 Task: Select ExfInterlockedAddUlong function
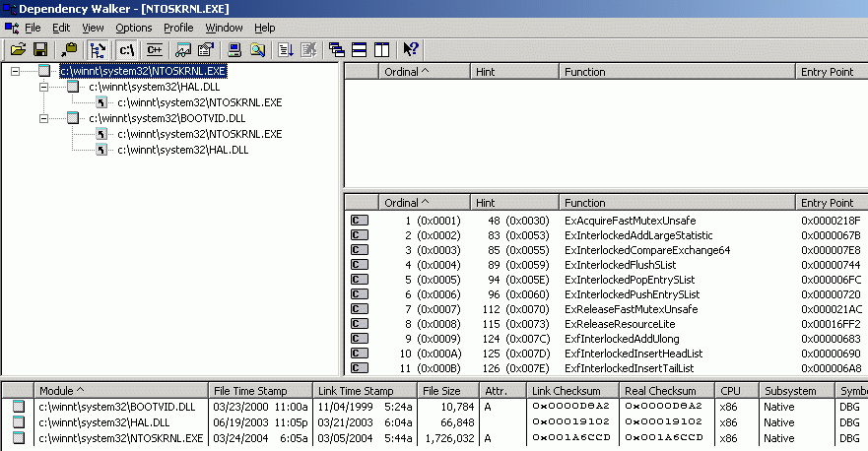point(622,339)
